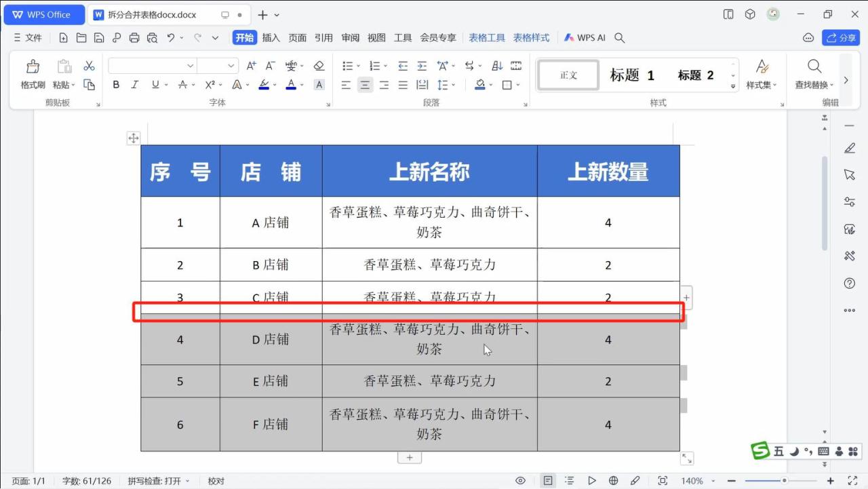868x489 pixels.
Task: Click the WPS AI button
Action: [585, 38]
